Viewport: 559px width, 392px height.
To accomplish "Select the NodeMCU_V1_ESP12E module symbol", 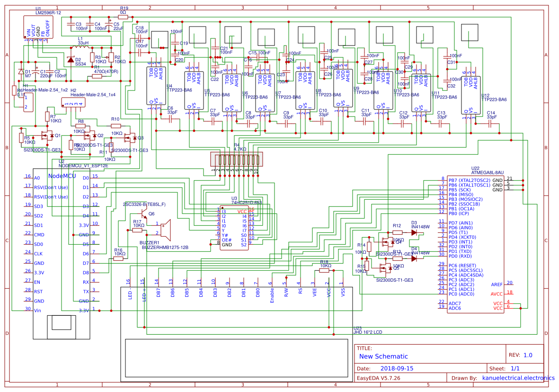I will point(62,237).
